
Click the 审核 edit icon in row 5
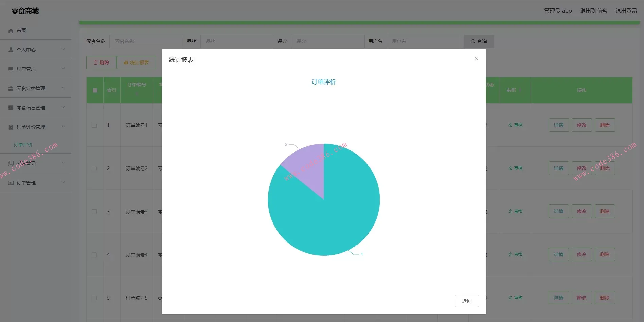click(x=510, y=298)
